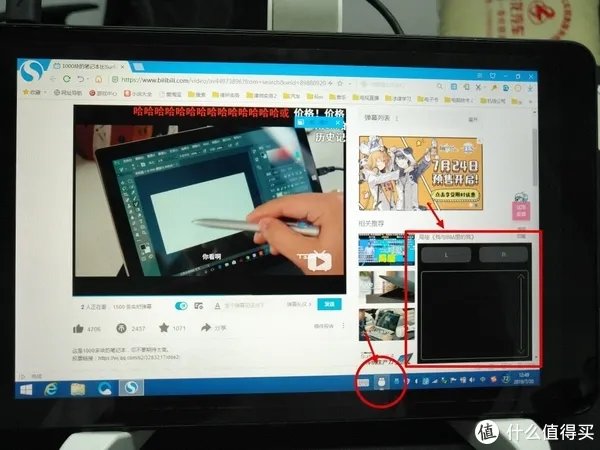Click the bilibili URL address bar

point(222,82)
